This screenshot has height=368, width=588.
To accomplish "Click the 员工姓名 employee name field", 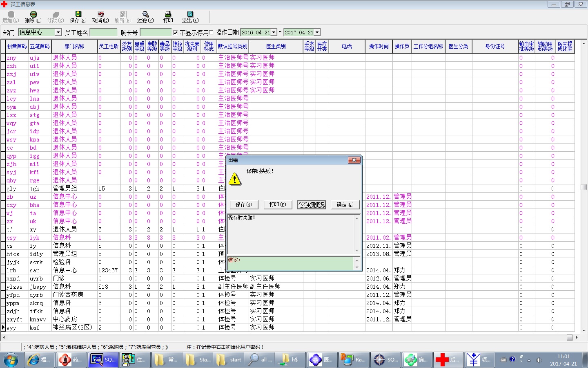I will point(104,32).
